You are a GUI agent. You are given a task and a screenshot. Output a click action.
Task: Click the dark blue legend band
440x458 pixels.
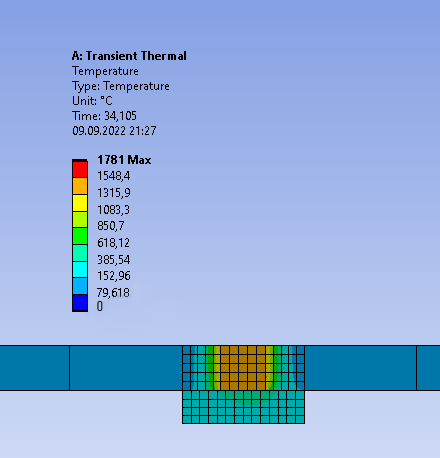point(80,303)
